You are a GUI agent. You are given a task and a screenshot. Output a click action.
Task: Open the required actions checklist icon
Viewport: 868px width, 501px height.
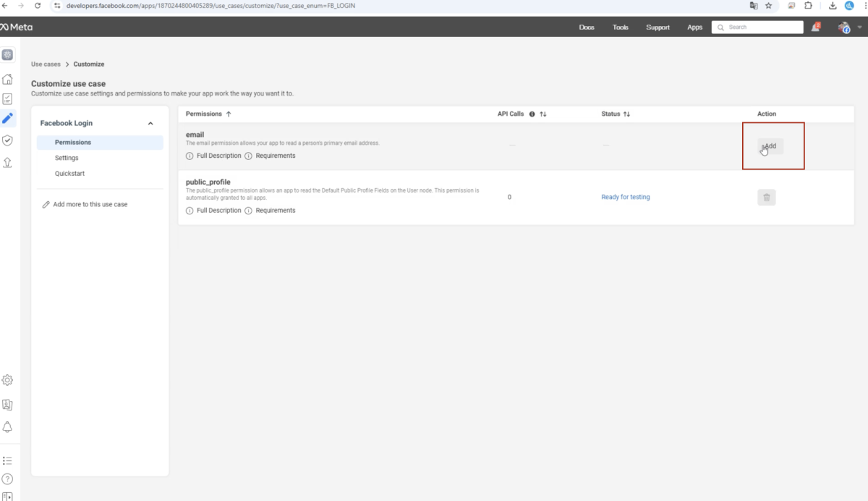click(x=7, y=98)
